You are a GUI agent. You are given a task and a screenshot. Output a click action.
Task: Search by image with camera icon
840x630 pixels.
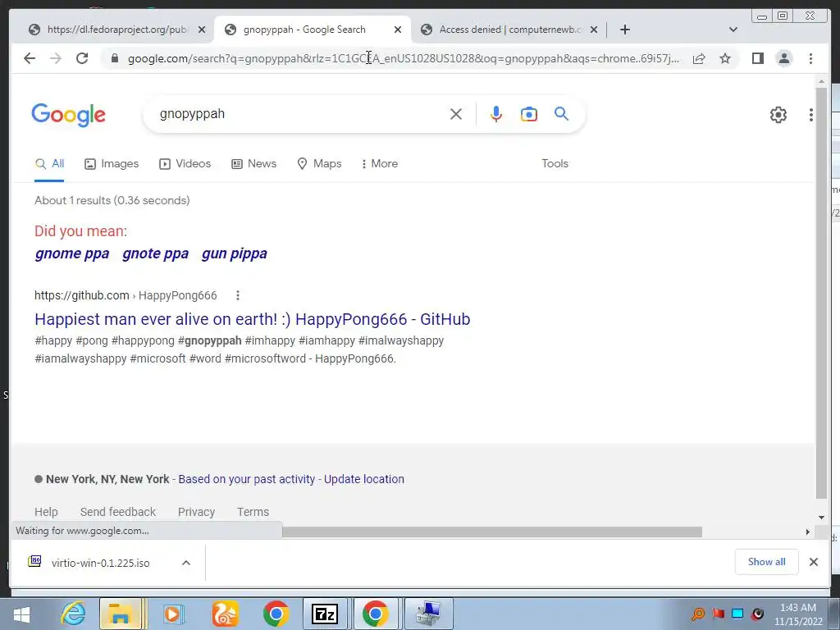(x=529, y=114)
